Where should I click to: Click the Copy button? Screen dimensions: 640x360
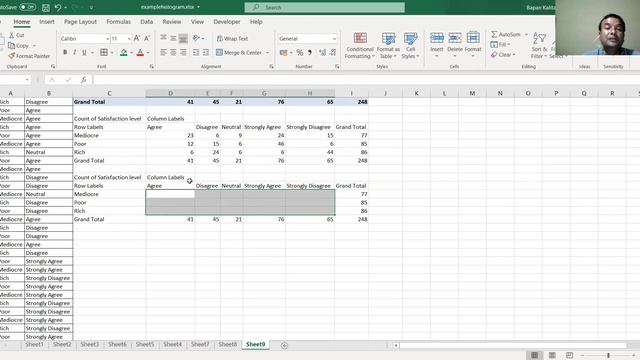(x=18, y=46)
